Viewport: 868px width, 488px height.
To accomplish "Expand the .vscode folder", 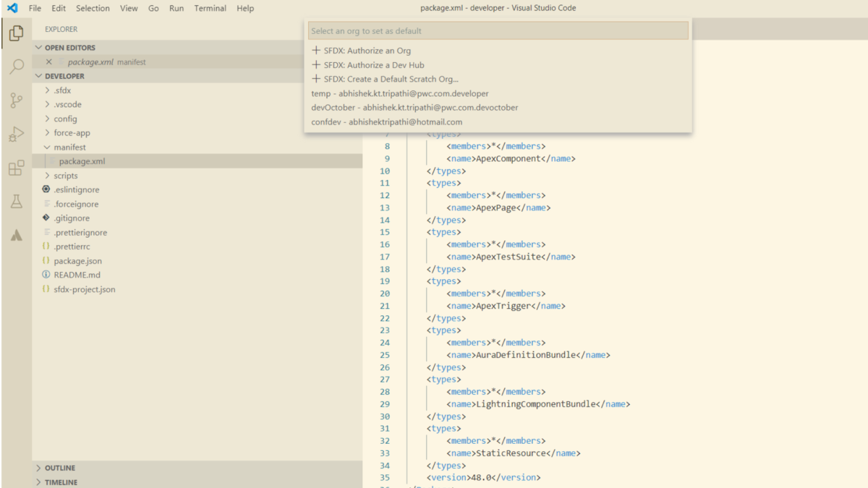I will (47, 104).
